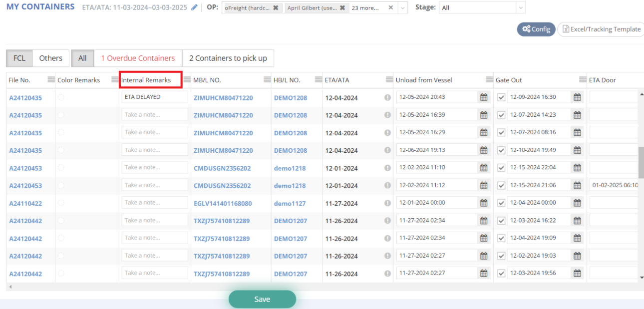Open the File No. column menu icon
The height and width of the screenshot is (309, 644).
50,80
